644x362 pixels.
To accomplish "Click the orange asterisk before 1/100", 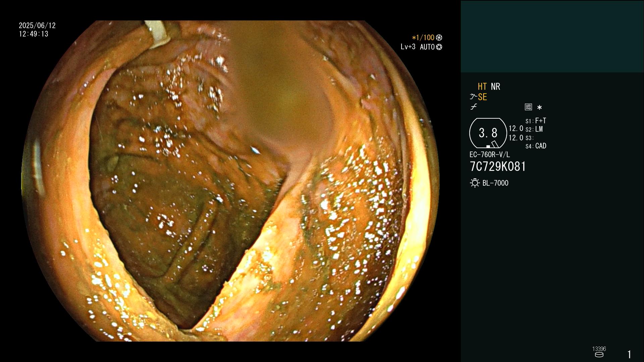I will tap(414, 38).
